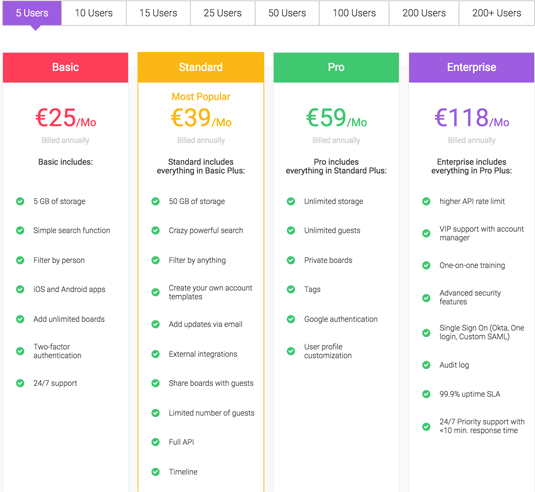Click the checkmark icon next to Crazy powerful search
This screenshot has height=492, width=535.
point(156,230)
